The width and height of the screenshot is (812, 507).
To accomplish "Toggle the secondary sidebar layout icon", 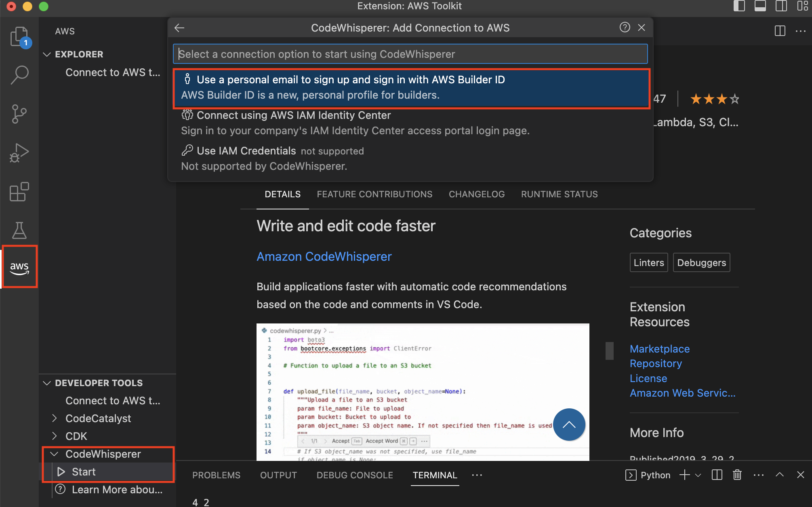I will click(781, 6).
